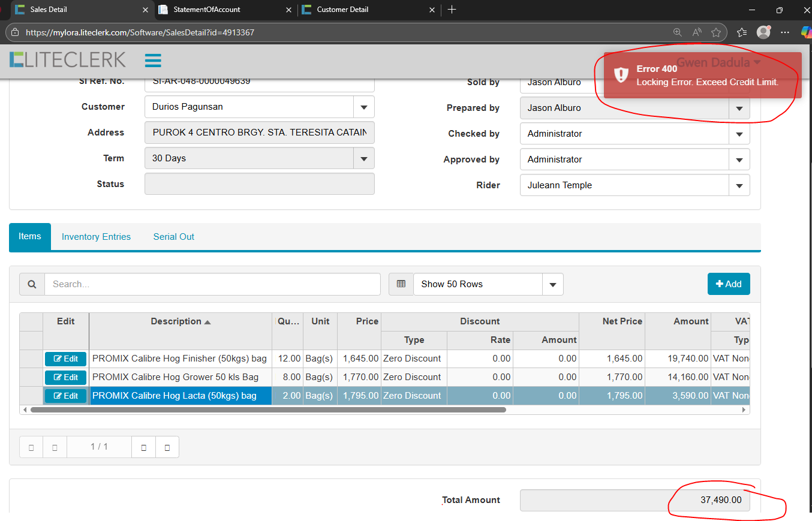Open the Serial Out tab
Screen dimensions: 812x521
point(173,237)
